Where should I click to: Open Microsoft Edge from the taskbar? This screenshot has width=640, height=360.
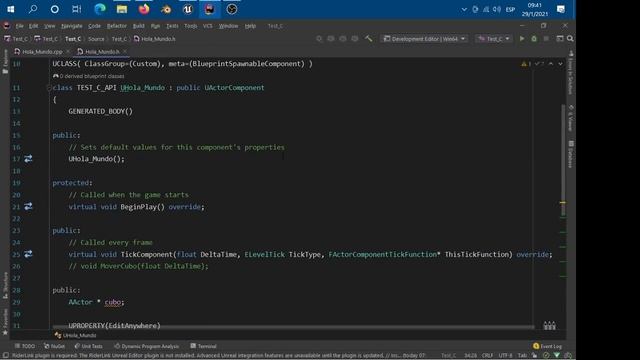click(x=100, y=9)
